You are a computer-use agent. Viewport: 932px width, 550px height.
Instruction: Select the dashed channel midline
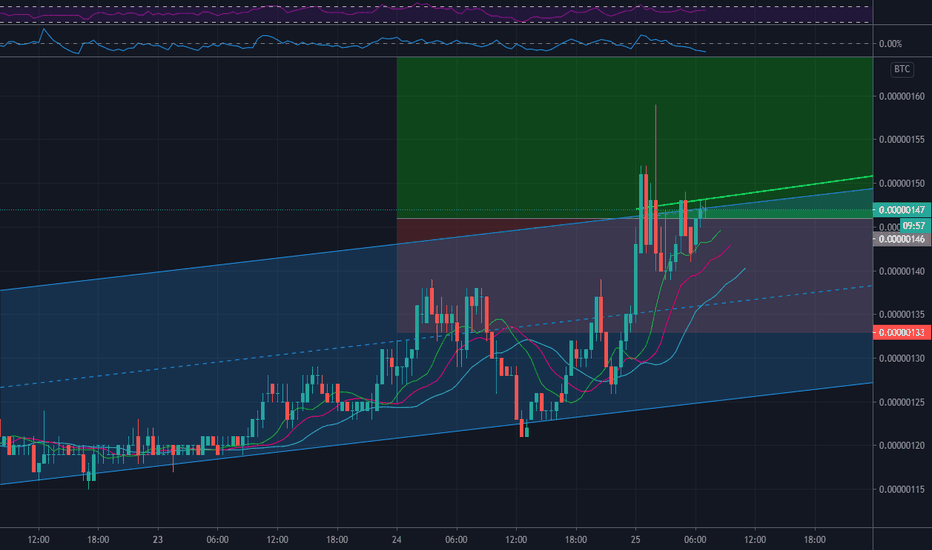[436, 336]
